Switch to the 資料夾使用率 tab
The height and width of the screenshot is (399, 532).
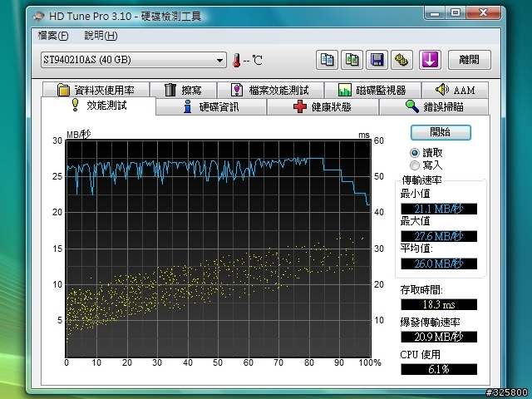(96, 90)
